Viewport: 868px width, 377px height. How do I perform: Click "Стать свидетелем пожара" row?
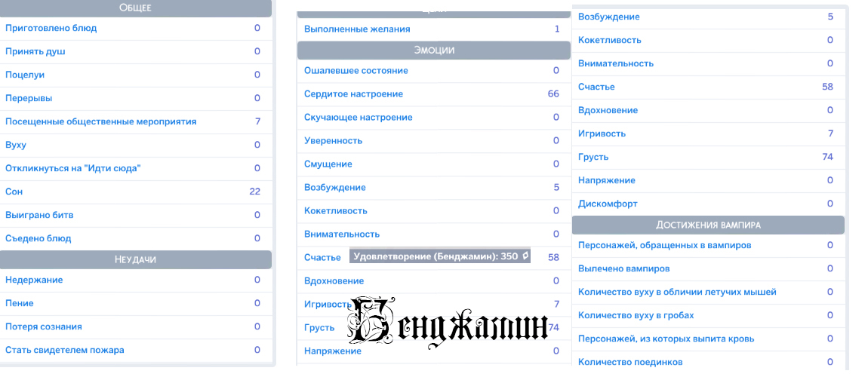pos(136,350)
